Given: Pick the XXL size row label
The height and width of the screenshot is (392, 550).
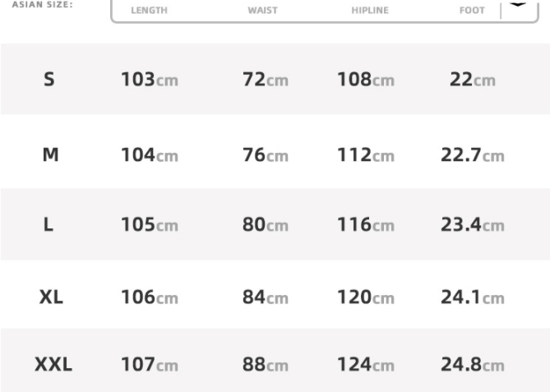Looking at the screenshot, I should pyautogui.click(x=53, y=364).
